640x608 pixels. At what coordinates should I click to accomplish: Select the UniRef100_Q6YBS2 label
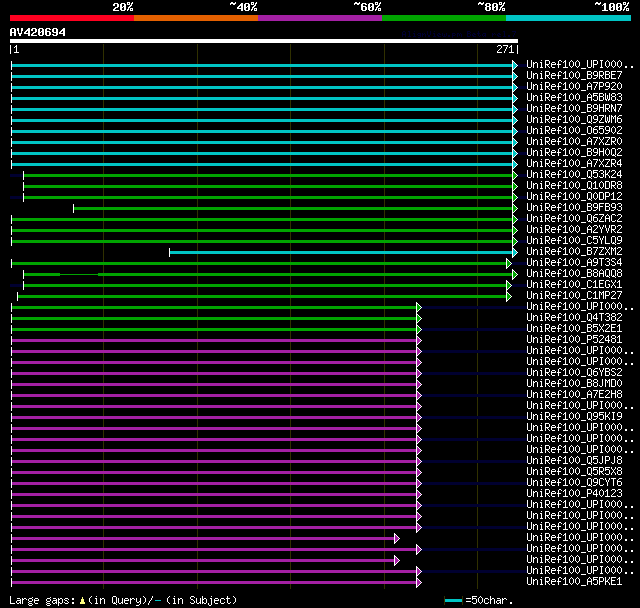(x=574, y=373)
